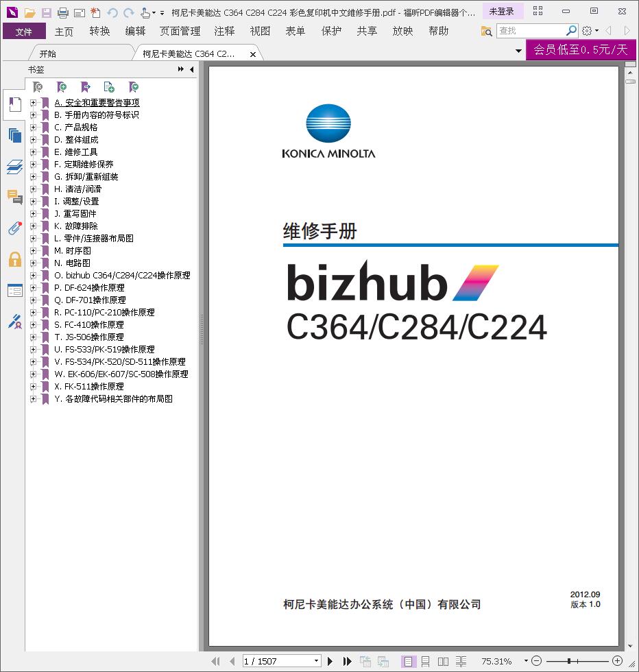Expand bookmark A. 安全和重要警告事项
Image resolution: width=639 pixels, height=672 pixels.
[x=33, y=102]
